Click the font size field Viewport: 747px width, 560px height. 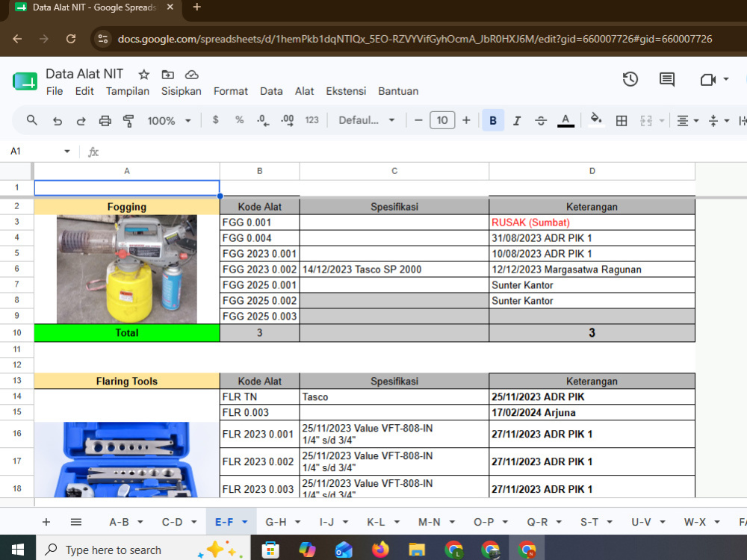(442, 120)
